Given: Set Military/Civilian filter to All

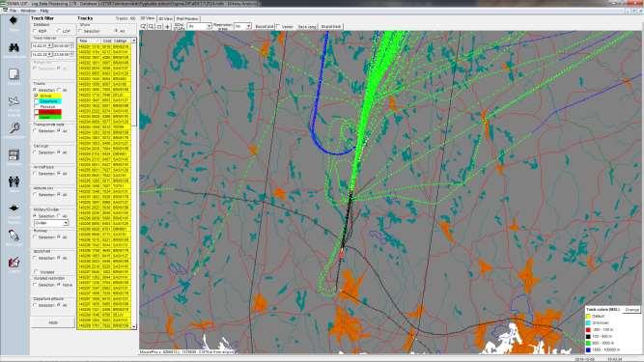Looking at the screenshot, I should [59, 216].
